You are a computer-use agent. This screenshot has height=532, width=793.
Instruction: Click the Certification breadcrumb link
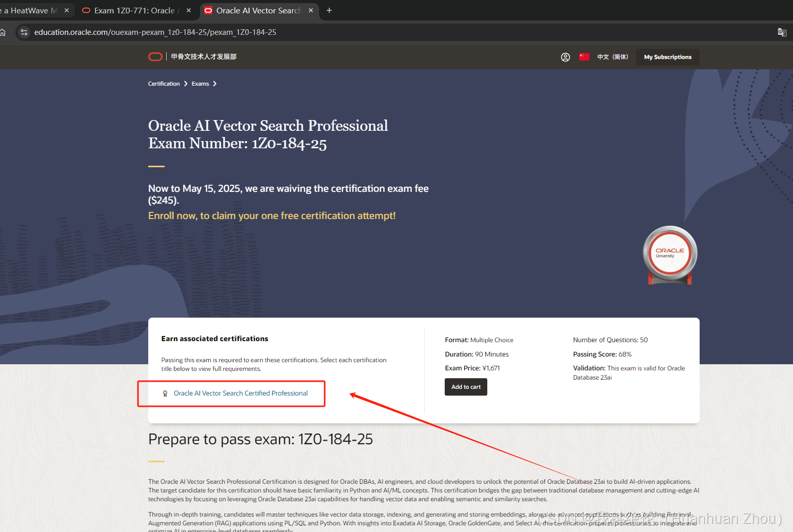pyautogui.click(x=164, y=84)
